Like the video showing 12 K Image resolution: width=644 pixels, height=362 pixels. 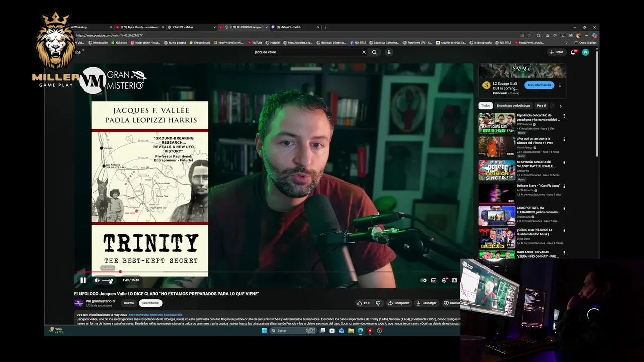click(x=363, y=303)
